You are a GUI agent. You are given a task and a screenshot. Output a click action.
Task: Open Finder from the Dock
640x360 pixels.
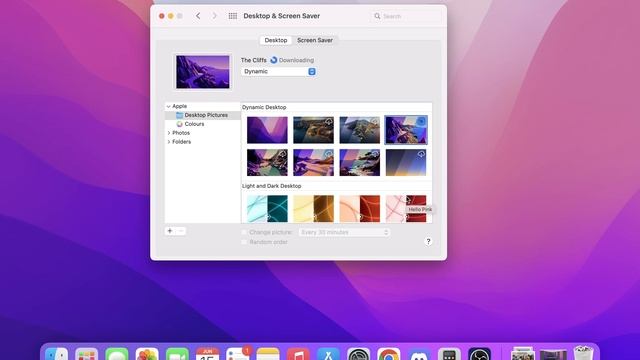pyautogui.click(x=56, y=354)
